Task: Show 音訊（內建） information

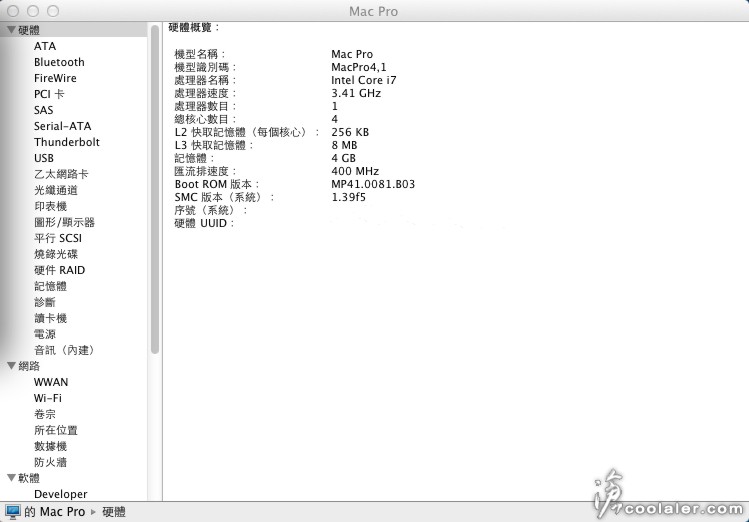Action: [64, 350]
